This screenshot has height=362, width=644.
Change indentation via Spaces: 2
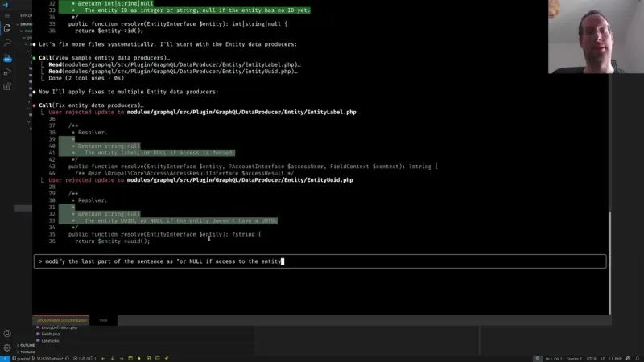(574, 358)
